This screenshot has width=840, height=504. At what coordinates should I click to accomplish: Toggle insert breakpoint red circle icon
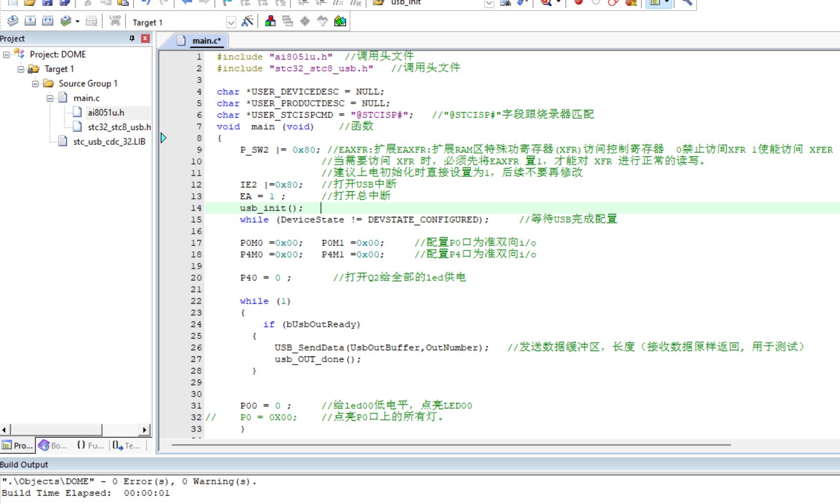click(578, 2)
